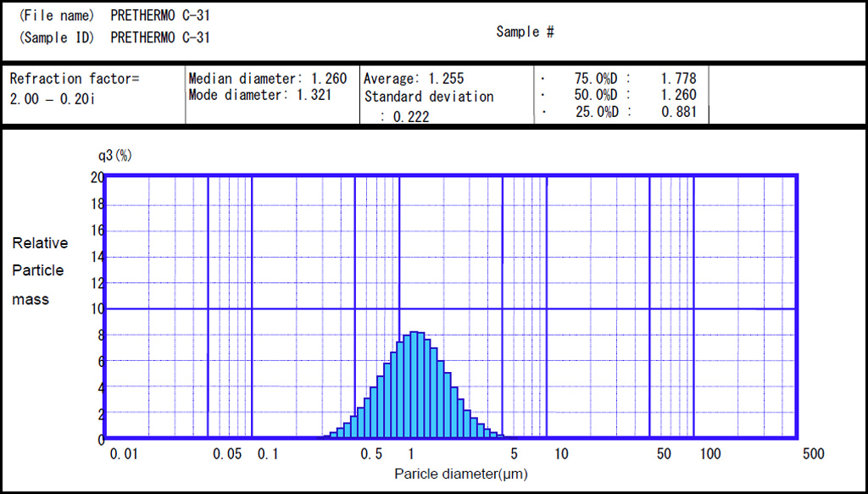The height and width of the screenshot is (494, 868).
Task: Click the tallest histogram bar near 1 μm
Action: point(414,385)
